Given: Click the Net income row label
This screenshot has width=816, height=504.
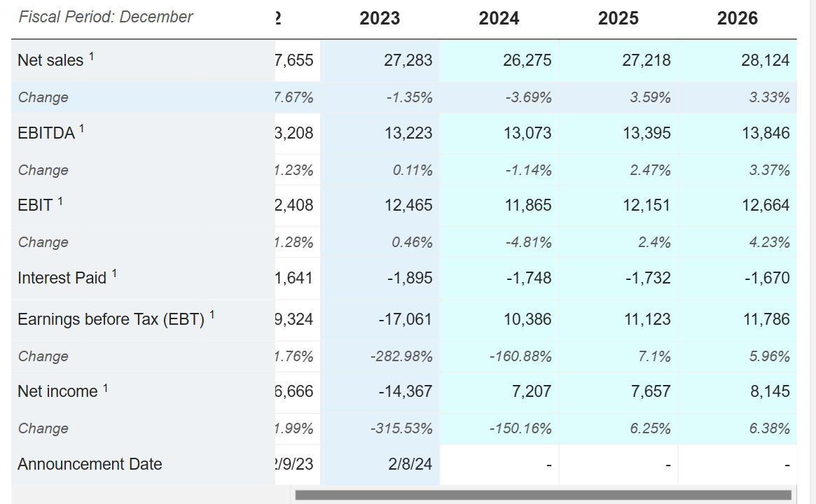Looking at the screenshot, I should 57,391.
